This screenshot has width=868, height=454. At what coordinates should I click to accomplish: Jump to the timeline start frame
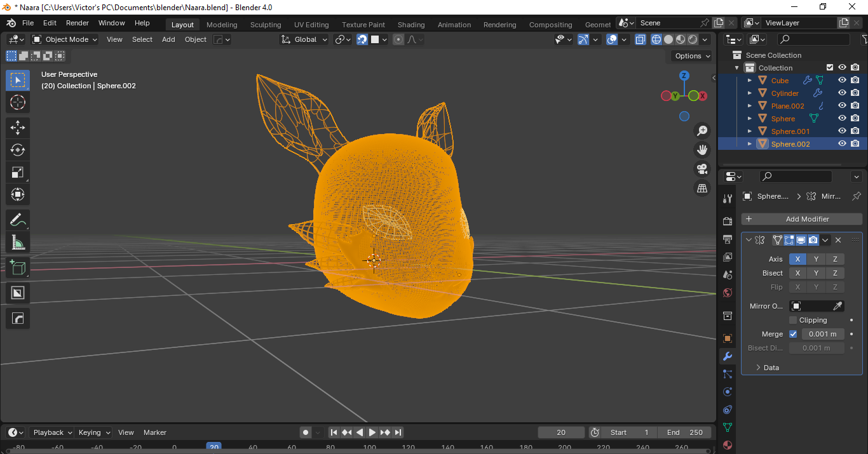(334, 432)
